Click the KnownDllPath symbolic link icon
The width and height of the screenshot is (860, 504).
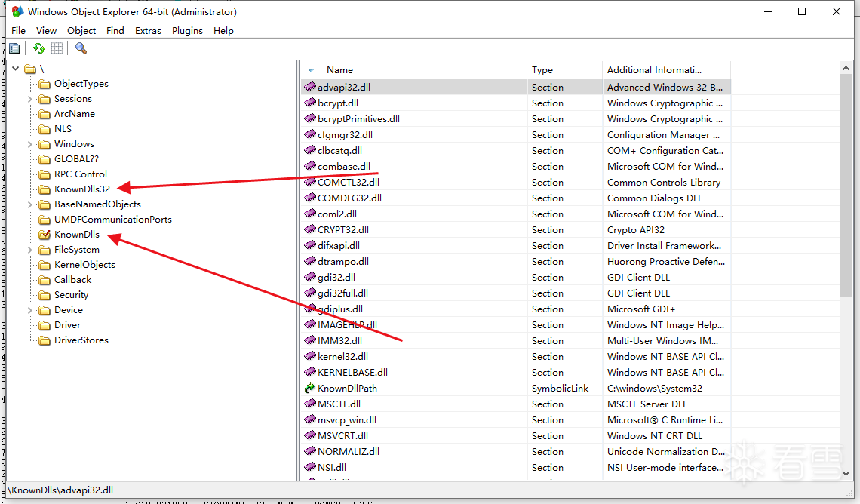[x=310, y=388]
